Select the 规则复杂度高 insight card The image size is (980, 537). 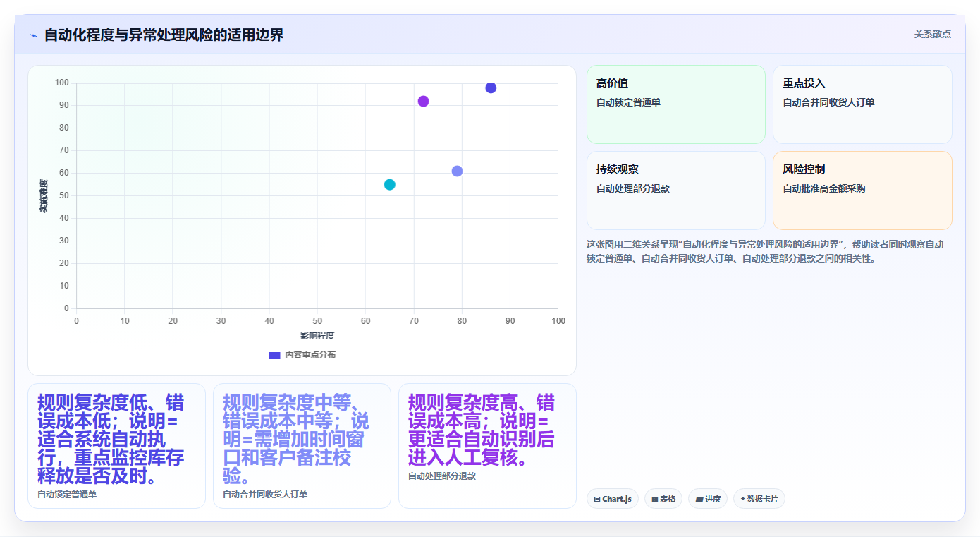pos(487,446)
